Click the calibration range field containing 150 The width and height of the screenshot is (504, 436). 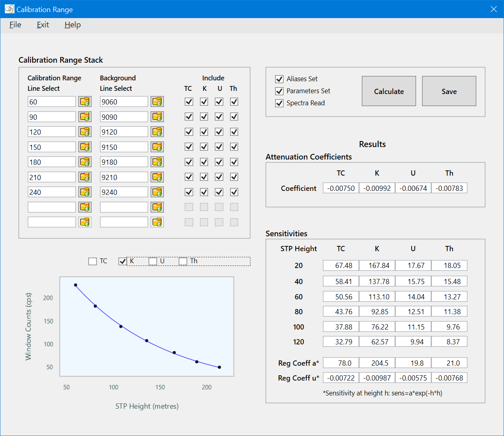click(x=51, y=147)
